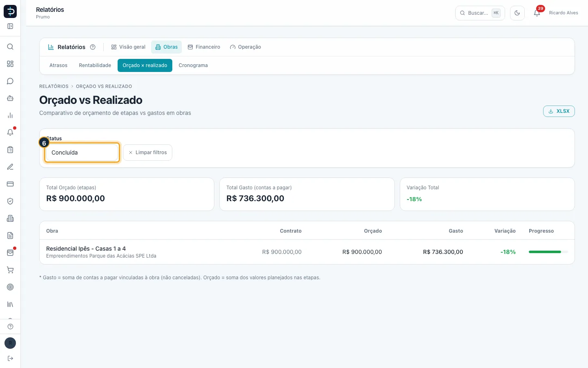Open the robot assistant icon in sidebar
This screenshot has height=368, width=588.
click(x=10, y=98)
